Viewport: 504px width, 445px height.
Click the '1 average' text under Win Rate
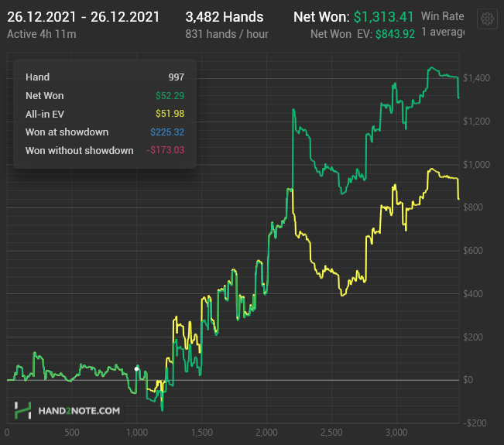(x=443, y=33)
